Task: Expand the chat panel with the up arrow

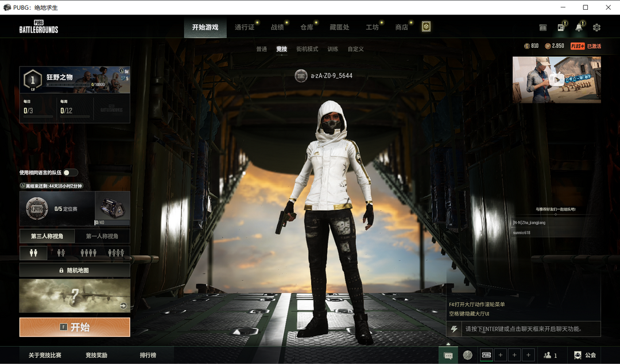Action: 448,344
